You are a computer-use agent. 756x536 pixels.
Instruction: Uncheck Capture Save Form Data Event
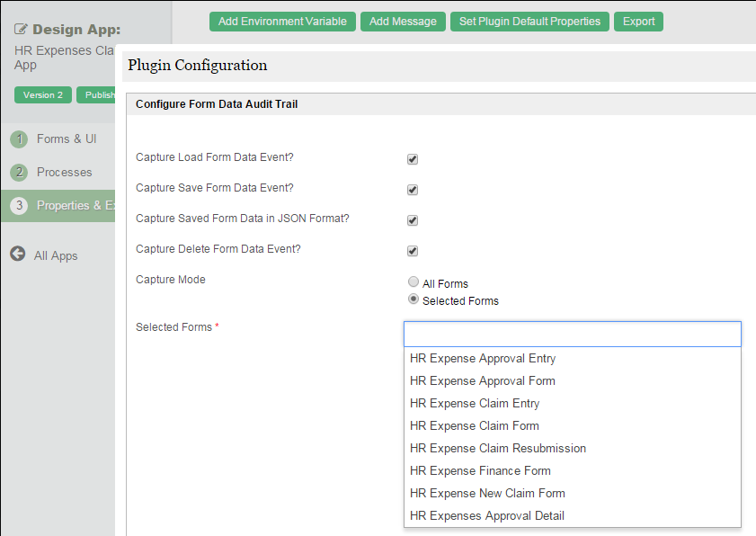pos(413,190)
